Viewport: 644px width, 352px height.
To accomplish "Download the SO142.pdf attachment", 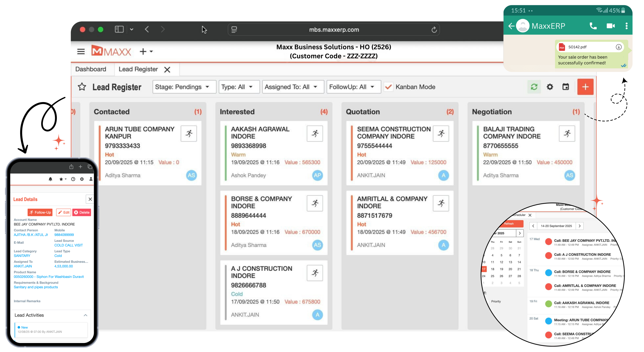I will point(619,47).
